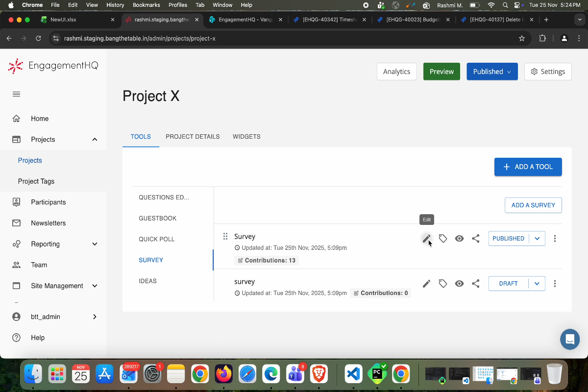Edit the published Survey with pencil icon
The height and width of the screenshot is (392, 588).
pyautogui.click(x=427, y=239)
